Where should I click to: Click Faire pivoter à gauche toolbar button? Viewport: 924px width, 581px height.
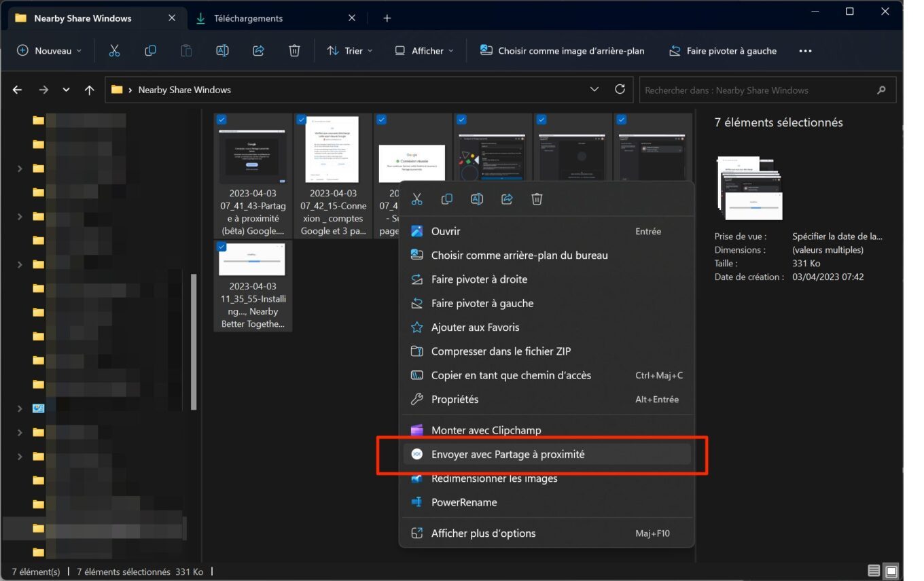[723, 50]
